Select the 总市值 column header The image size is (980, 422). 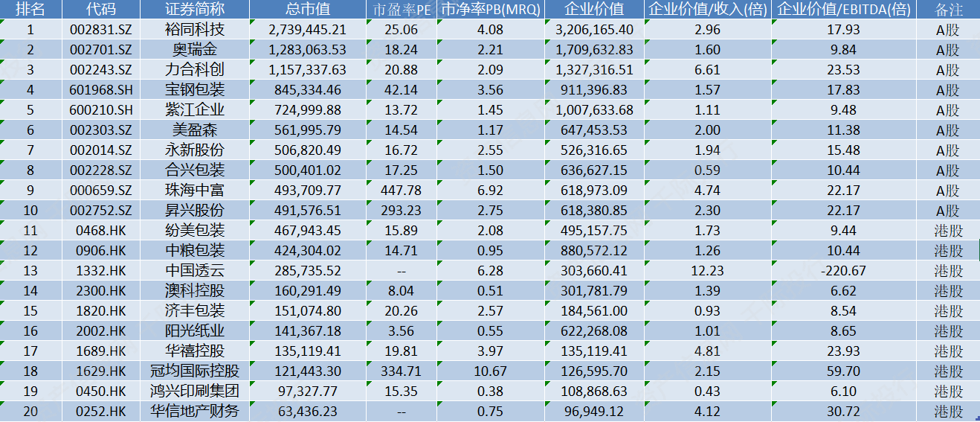[x=308, y=10]
